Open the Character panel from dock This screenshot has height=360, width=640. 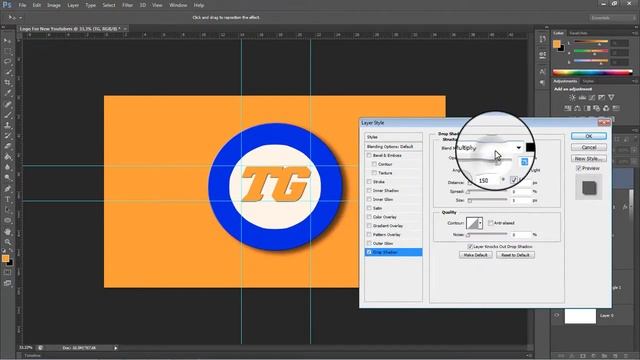542,72
